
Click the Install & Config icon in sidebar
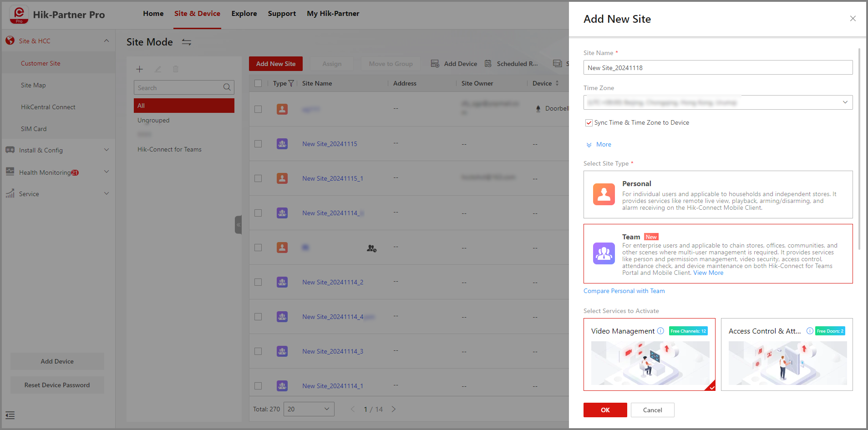click(x=10, y=150)
